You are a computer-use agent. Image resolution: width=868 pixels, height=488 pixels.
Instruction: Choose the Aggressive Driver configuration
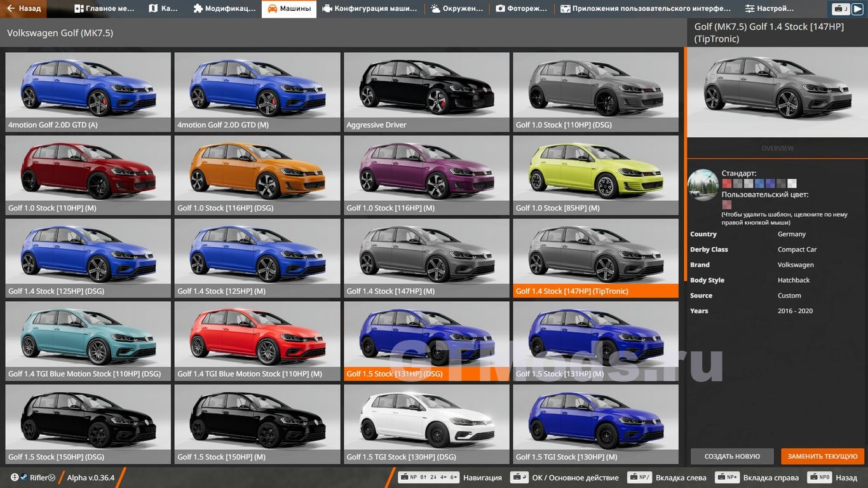[x=426, y=92]
